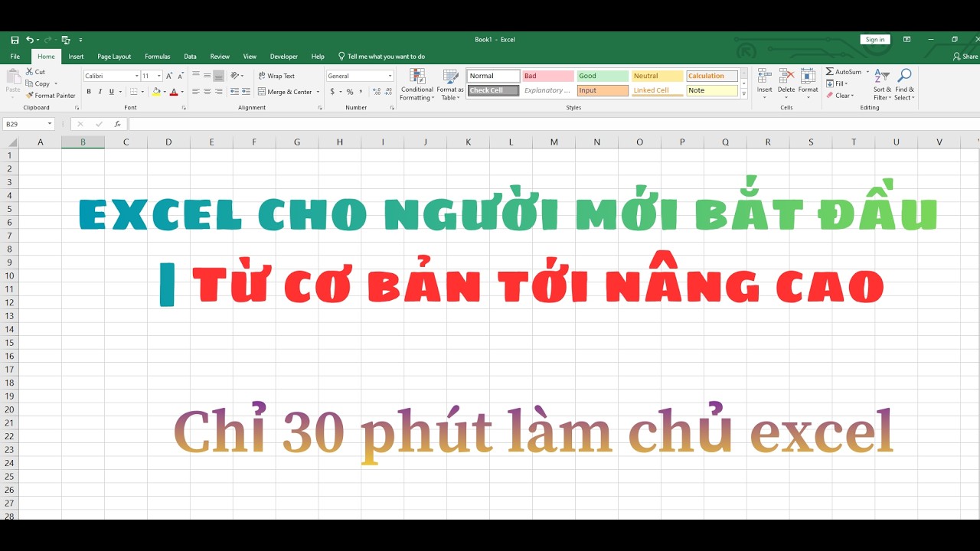Open the B29 Name Box dropdown

[50, 124]
